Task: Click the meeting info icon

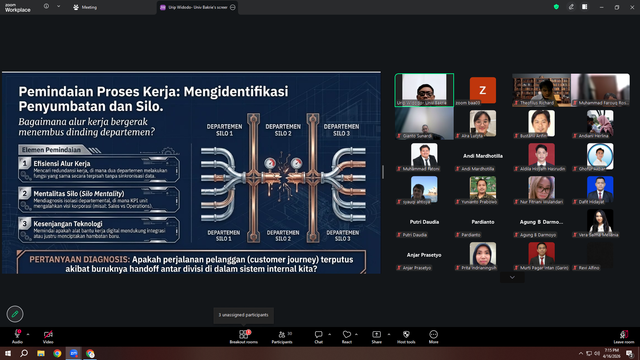Action: [47, 7]
